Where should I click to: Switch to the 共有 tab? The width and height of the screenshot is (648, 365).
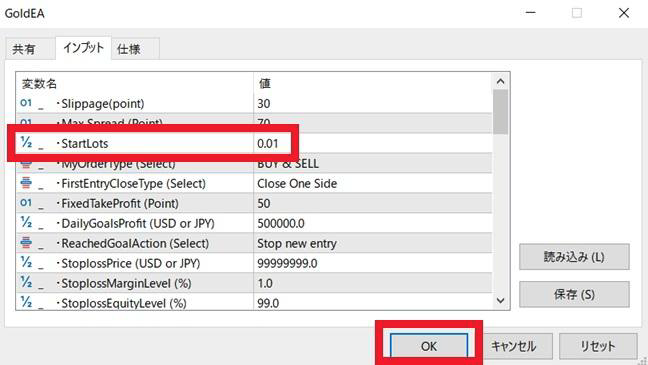[24, 49]
